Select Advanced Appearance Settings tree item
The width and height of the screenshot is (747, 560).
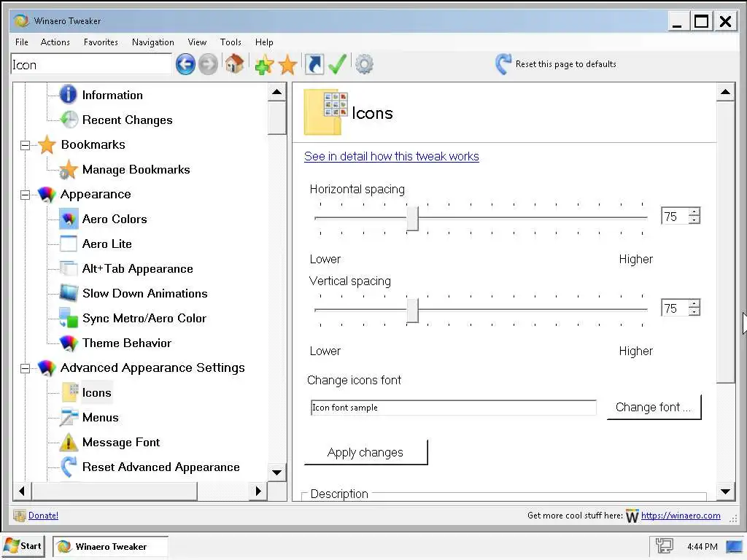pos(152,367)
